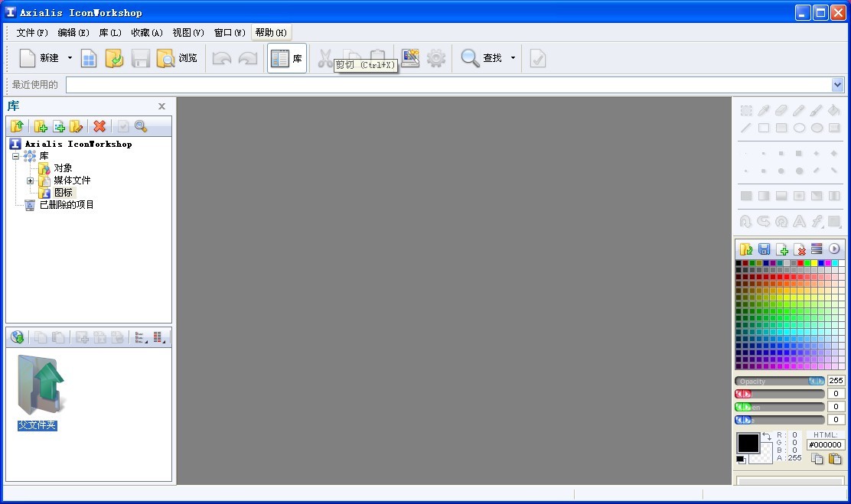This screenshot has width=851, height=504.
Task: Click the Librarian (库) toggle button in toolbar
Action: [287, 59]
